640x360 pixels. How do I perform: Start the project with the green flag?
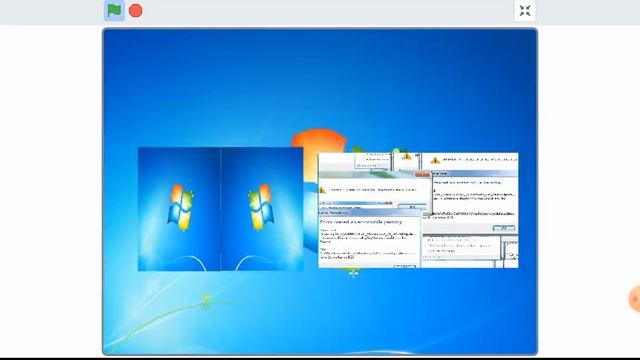[x=114, y=11]
